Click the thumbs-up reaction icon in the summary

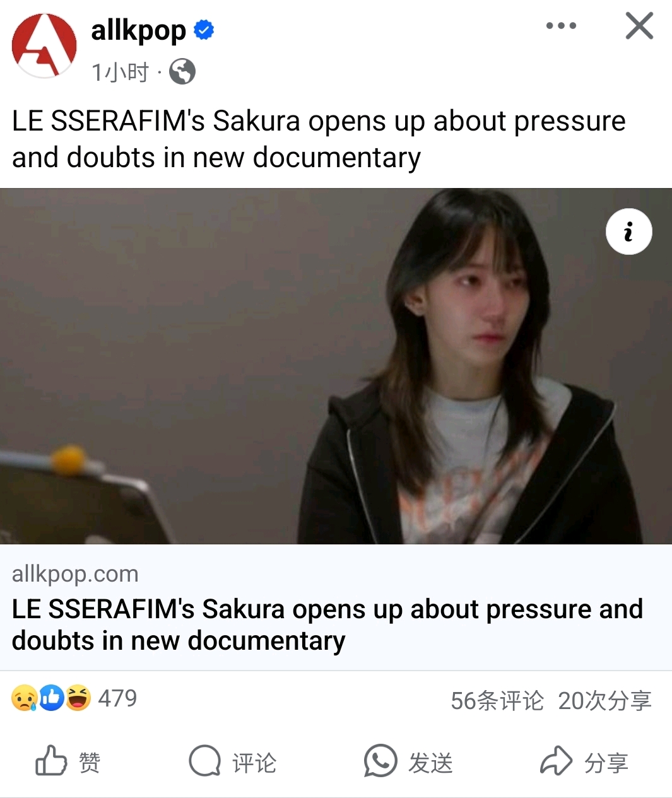tap(52, 698)
